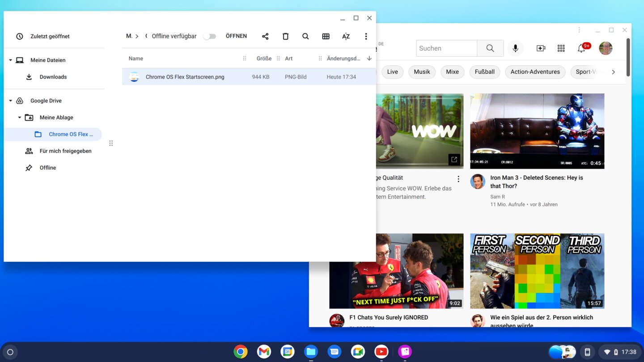Open Downloads folder in sidebar

click(53, 77)
